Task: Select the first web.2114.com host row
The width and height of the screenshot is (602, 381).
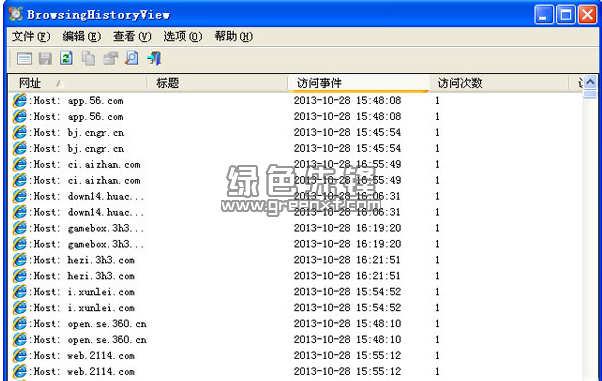Action: [295, 356]
